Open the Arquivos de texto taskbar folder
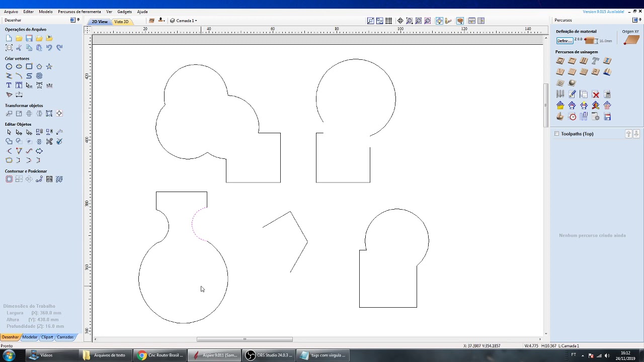644x362 pixels. 106,355
